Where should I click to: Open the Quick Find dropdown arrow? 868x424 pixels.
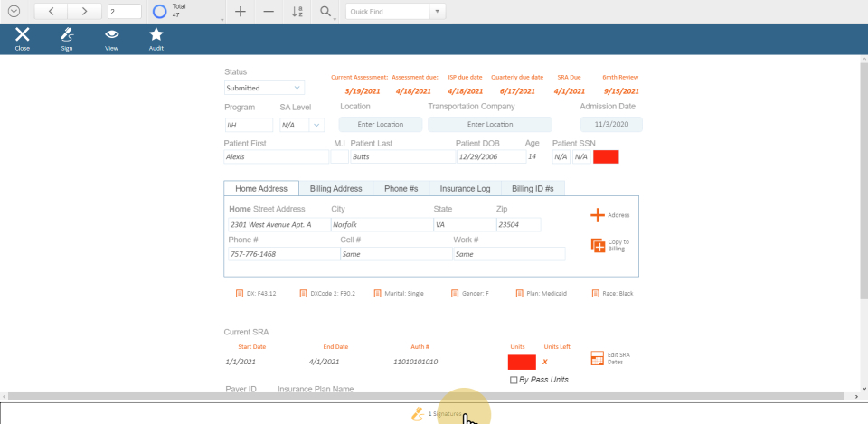439,12
